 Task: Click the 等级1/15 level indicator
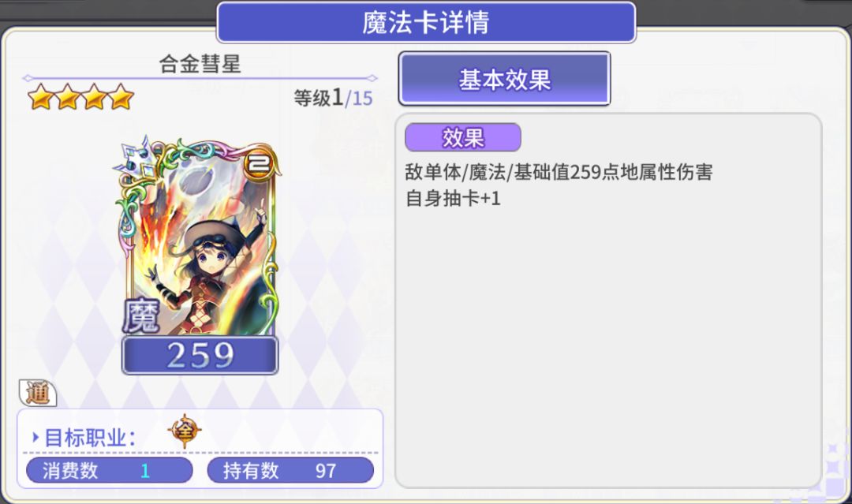tap(333, 98)
